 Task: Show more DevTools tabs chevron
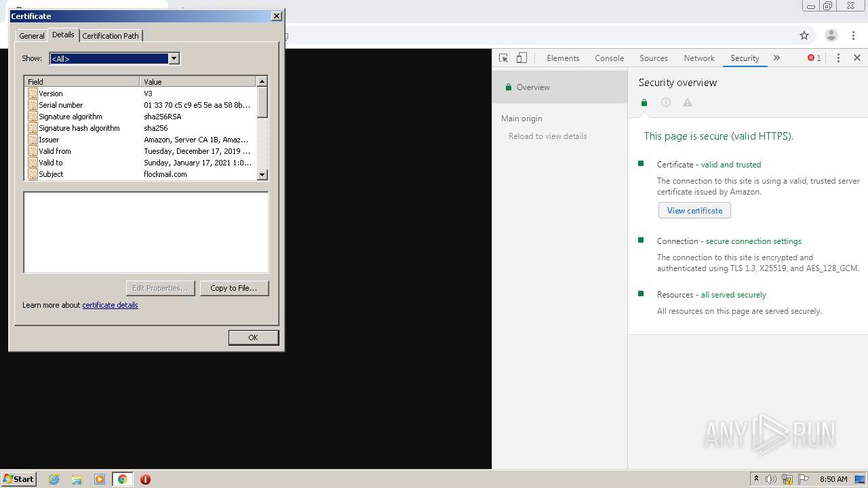coord(776,58)
